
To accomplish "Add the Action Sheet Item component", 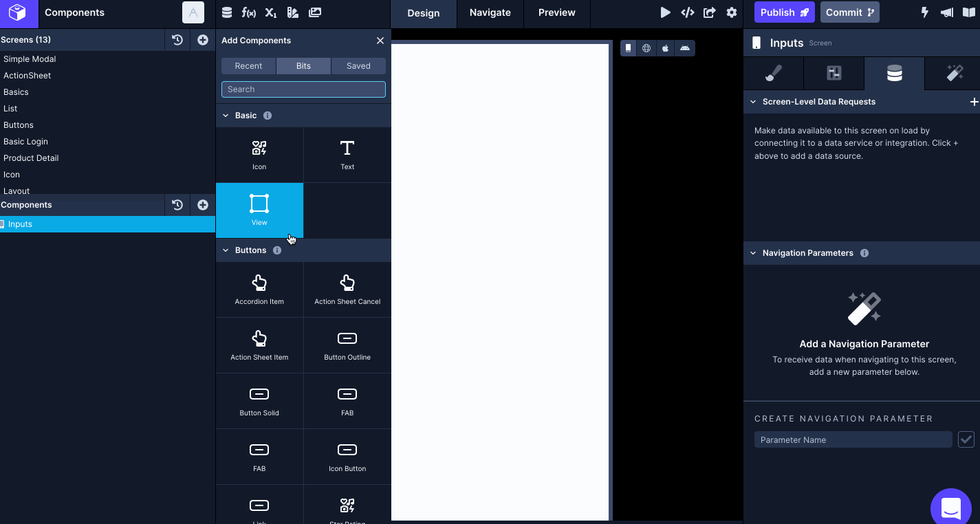I will tap(259, 345).
